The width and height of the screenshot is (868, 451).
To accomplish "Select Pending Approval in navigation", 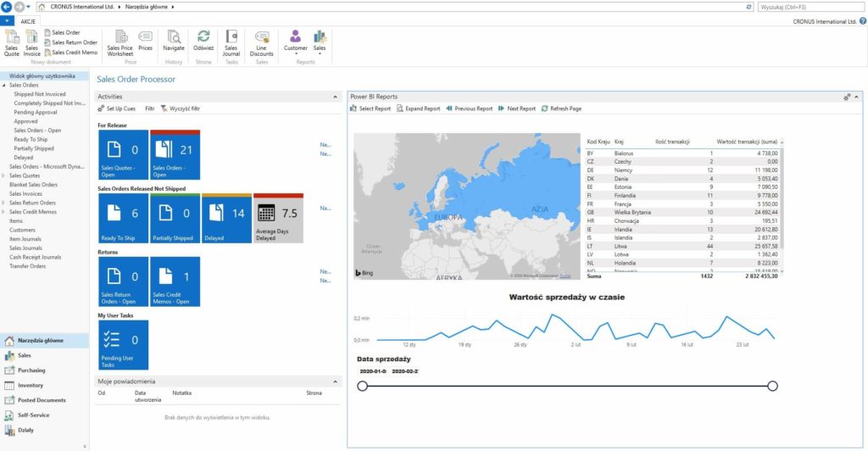I will coord(36,113).
